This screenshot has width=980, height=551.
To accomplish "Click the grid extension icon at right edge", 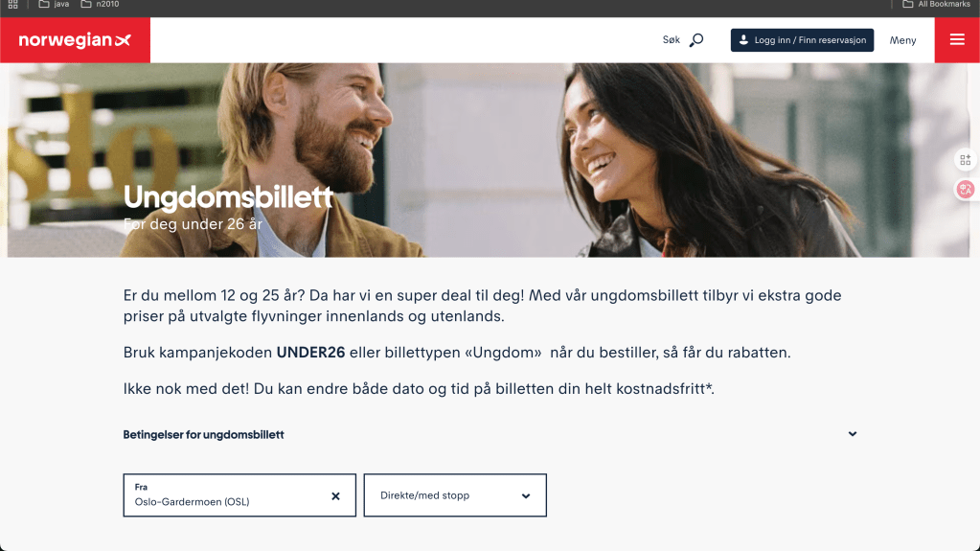I will tap(965, 159).
